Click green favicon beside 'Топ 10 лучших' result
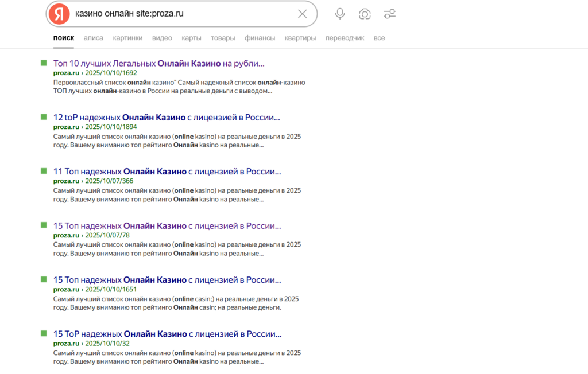This screenshot has width=588, height=374. (44, 63)
